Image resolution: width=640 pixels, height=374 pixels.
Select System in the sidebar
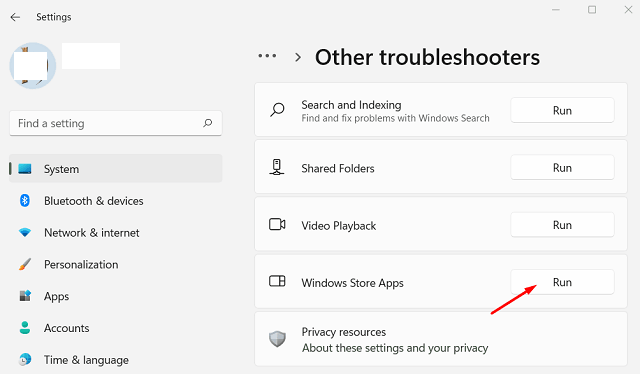[x=116, y=169]
